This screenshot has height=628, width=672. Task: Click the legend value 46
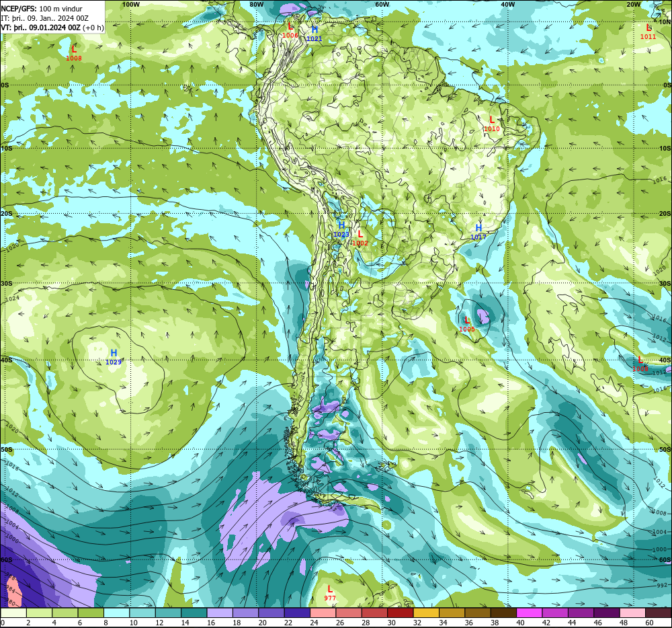tap(598, 623)
